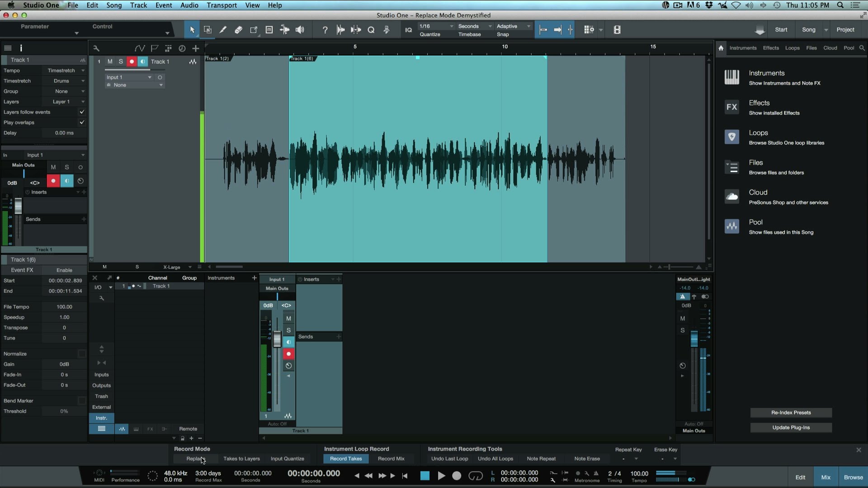
Task: Click the Effects FX browser icon
Action: pyautogui.click(x=731, y=107)
